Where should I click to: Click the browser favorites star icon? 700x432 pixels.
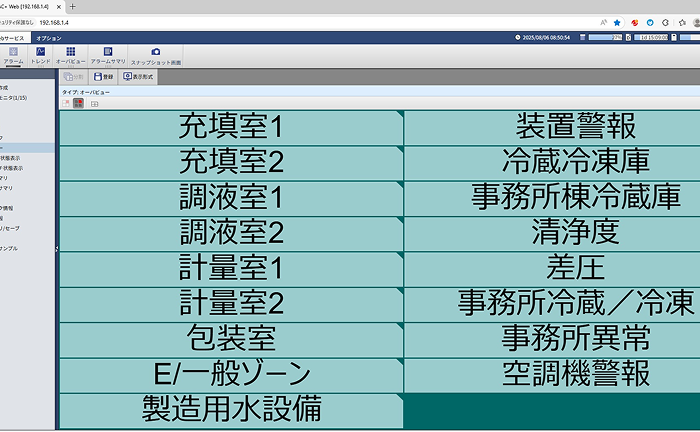[x=617, y=21]
